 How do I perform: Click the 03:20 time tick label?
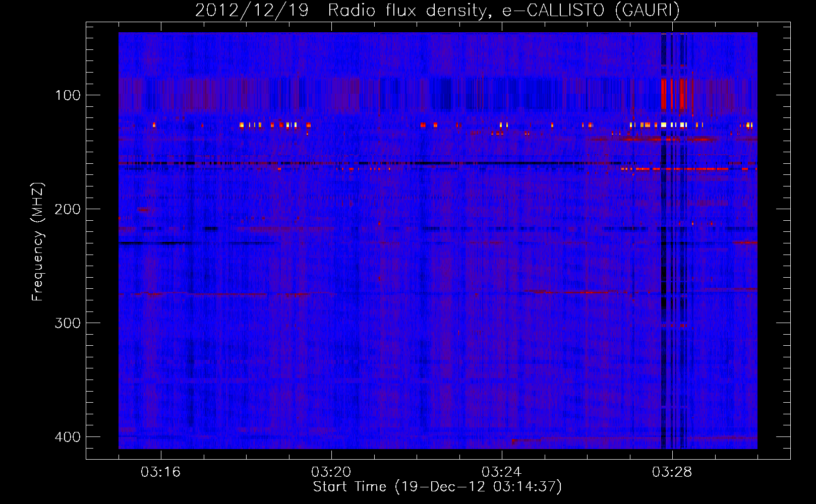331,472
